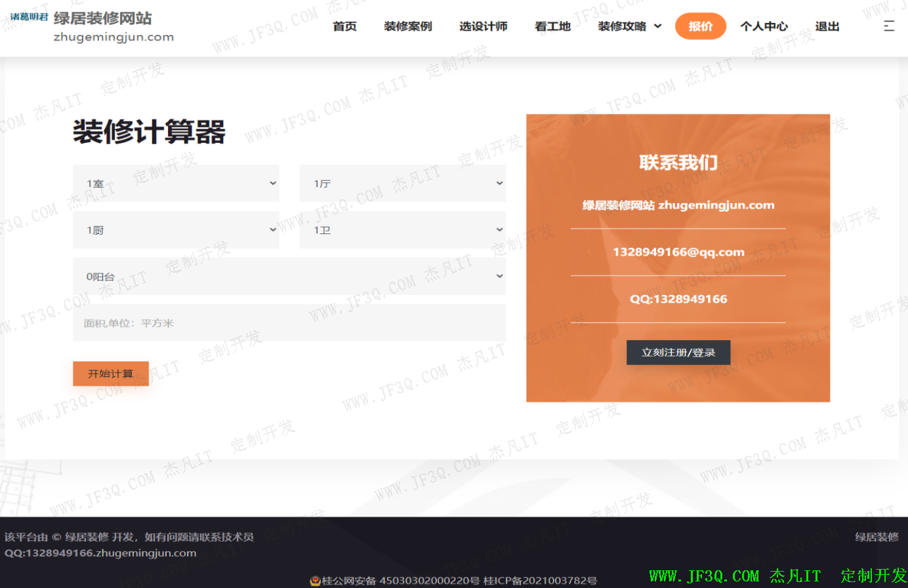Click 退出 to log out
Image resolution: width=908 pixels, height=588 pixels.
[827, 26]
